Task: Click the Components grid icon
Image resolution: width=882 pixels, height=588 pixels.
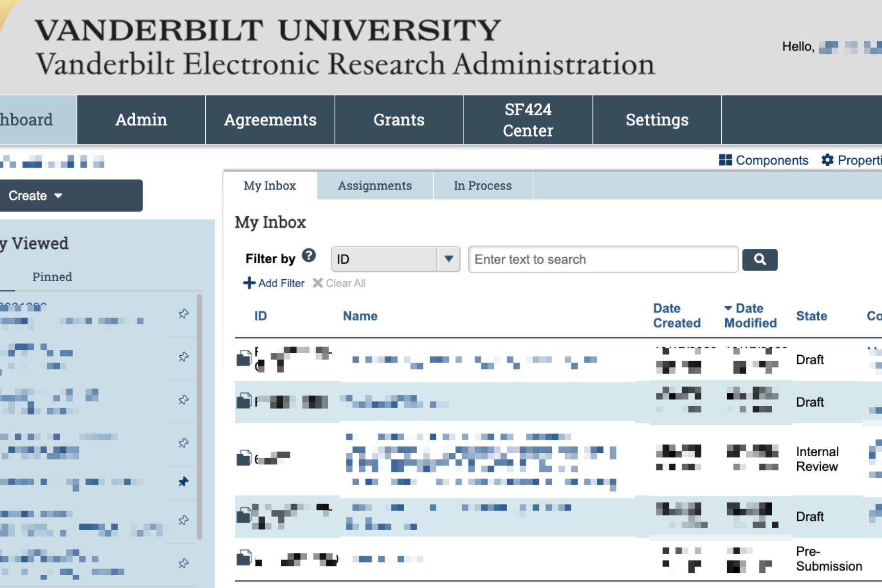Action: pyautogui.click(x=725, y=160)
